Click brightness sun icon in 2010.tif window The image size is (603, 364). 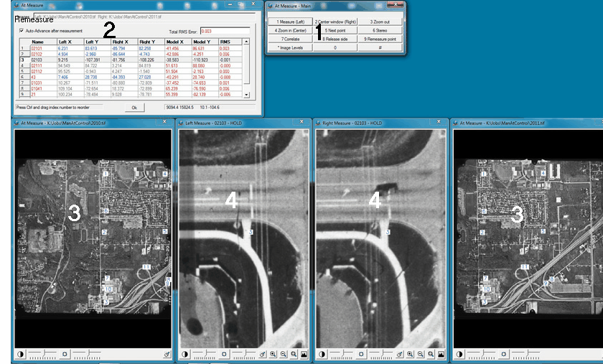(64, 354)
